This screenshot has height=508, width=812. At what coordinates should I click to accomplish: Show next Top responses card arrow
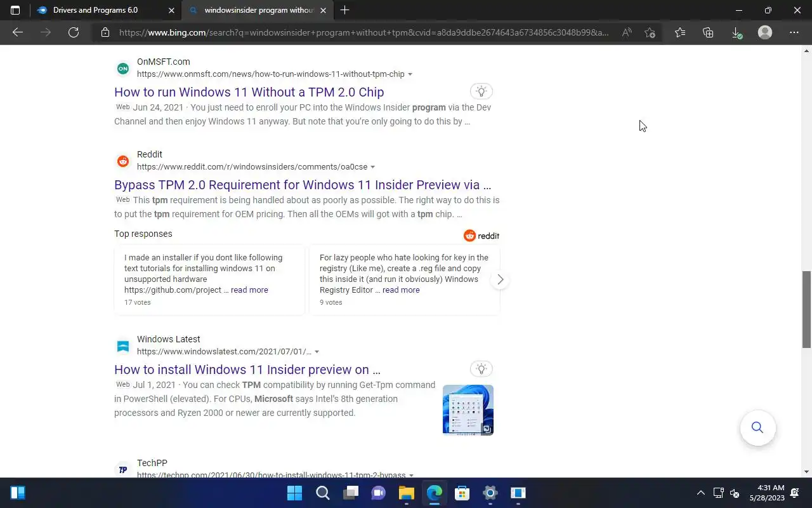(x=500, y=279)
